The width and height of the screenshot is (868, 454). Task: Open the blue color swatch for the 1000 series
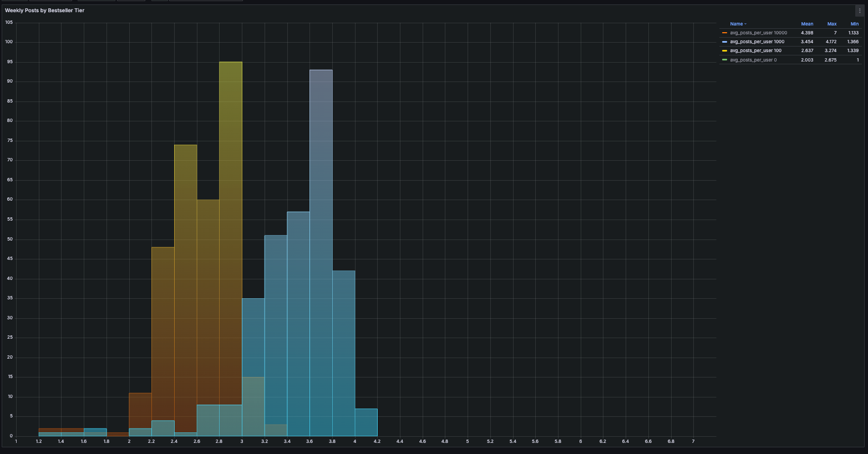point(724,42)
